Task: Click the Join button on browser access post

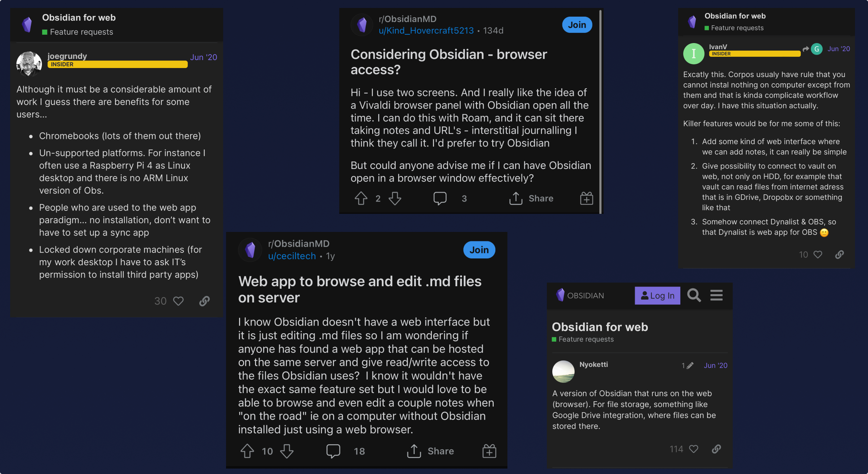Action: [576, 25]
